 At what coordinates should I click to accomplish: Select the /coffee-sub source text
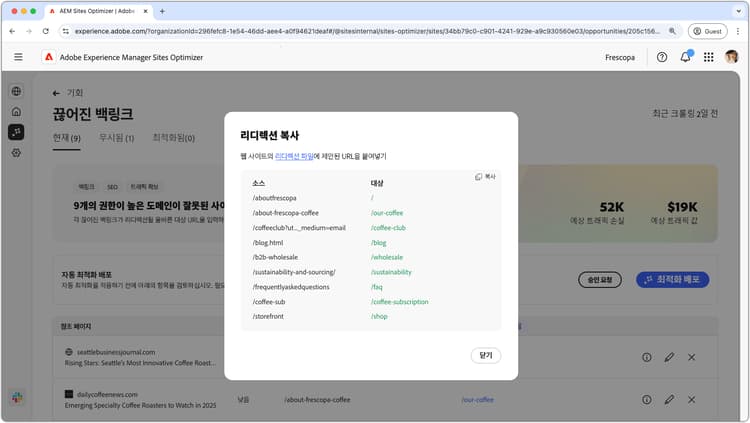coord(269,302)
